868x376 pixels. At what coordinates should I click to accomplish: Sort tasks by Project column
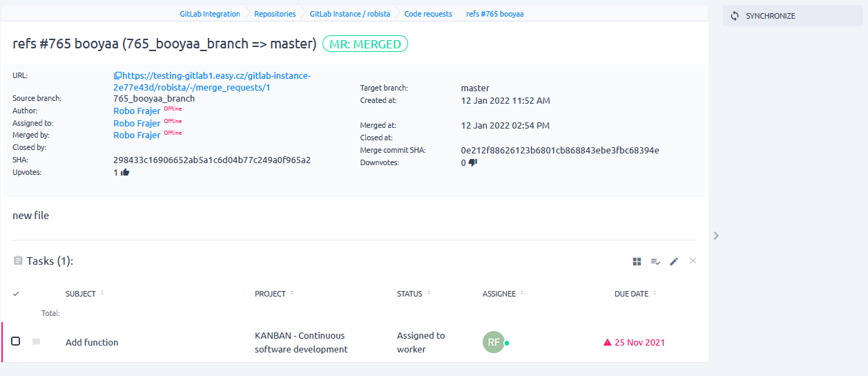(270, 294)
